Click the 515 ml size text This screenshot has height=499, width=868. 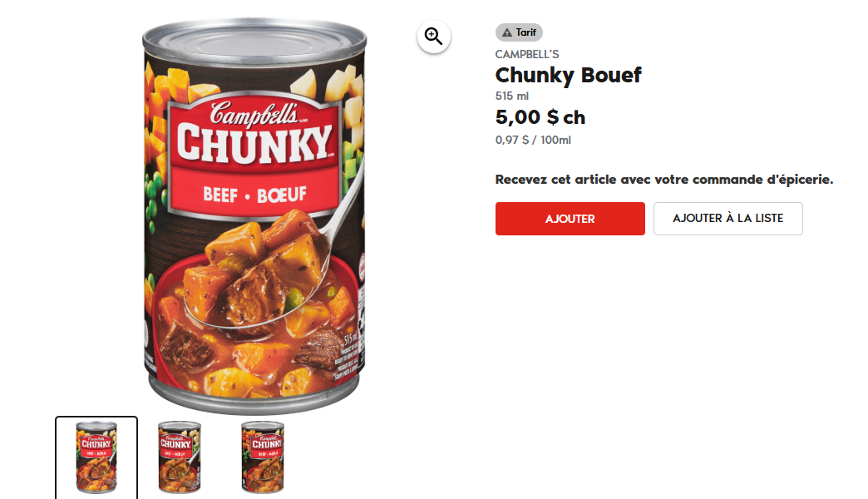click(512, 96)
